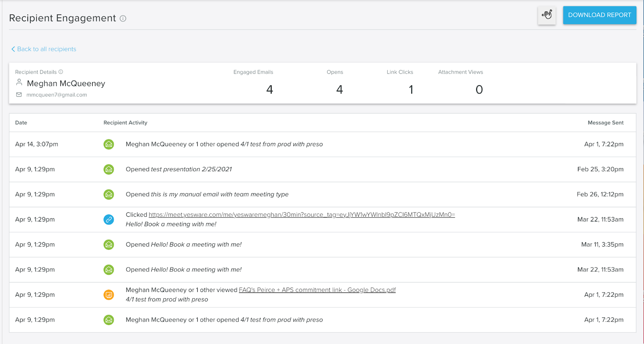Image resolution: width=644 pixels, height=344 pixels.
Task: Click the Date column header
Action: click(x=21, y=123)
